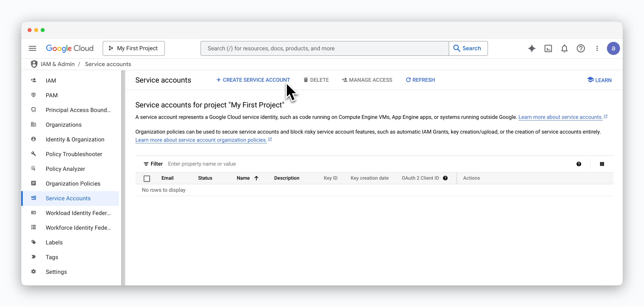Click the Status column header
The image size is (644, 307).
pyautogui.click(x=205, y=178)
